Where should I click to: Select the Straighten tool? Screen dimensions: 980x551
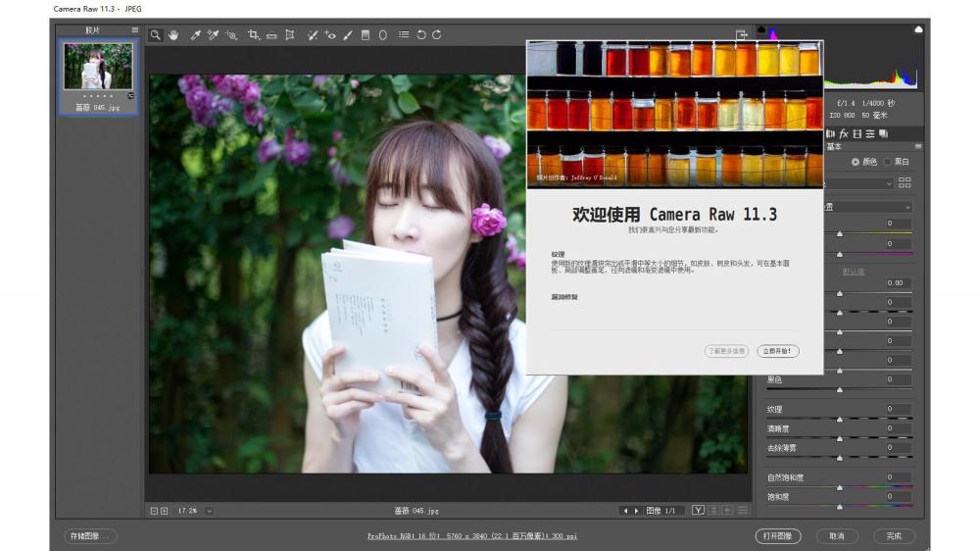(271, 35)
